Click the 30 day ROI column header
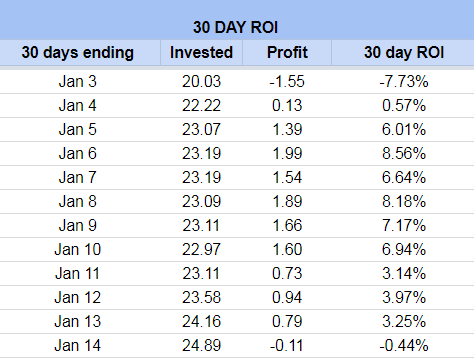This screenshot has width=474, height=363. click(x=403, y=53)
